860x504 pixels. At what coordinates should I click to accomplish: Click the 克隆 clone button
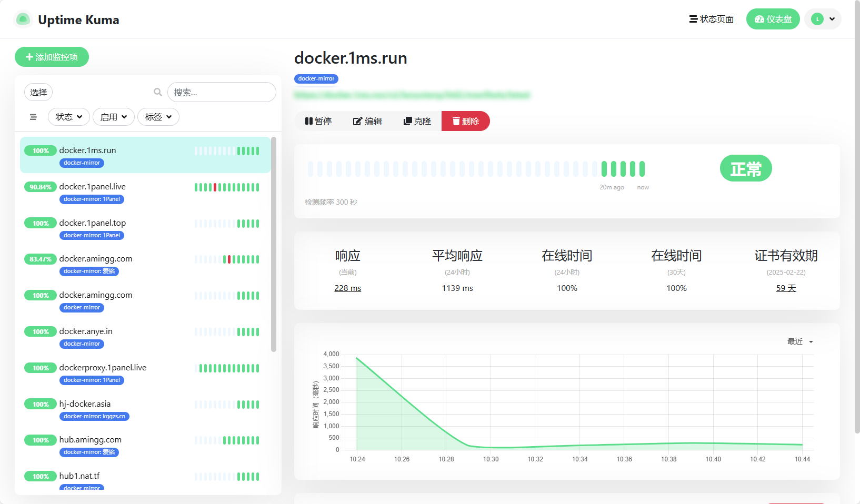pyautogui.click(x=417, y=121)
